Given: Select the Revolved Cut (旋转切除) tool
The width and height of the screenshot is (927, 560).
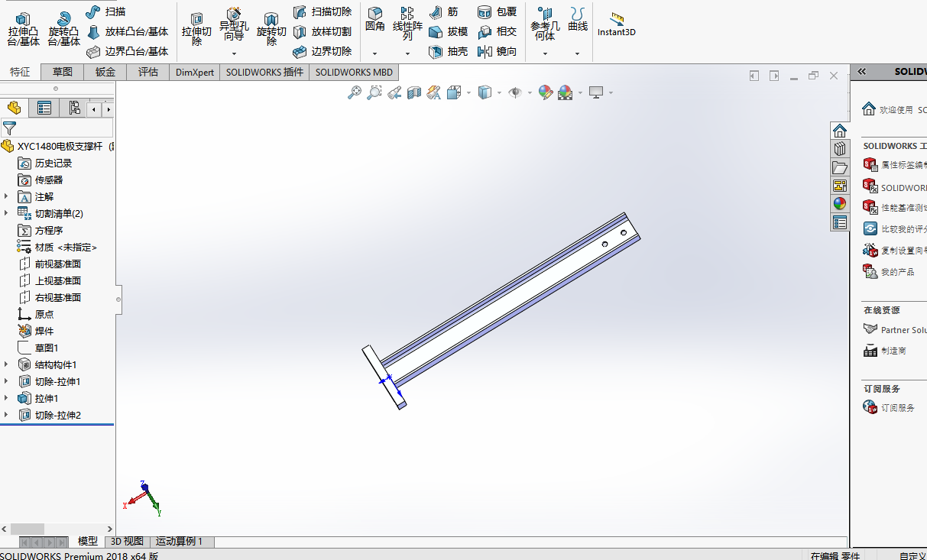Looking at the screenshot, I should coord(271,29).
